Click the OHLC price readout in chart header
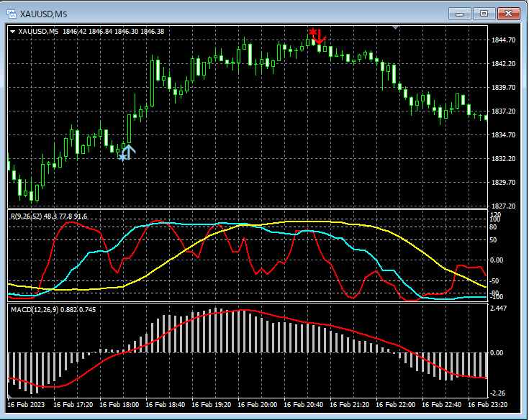This screenshot has width=529, height=420. click(113, 31)
